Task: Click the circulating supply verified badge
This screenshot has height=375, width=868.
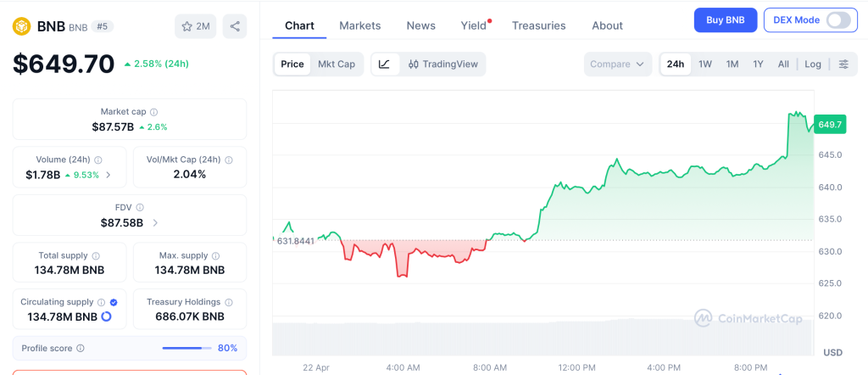Action: (x=114, y=302)
